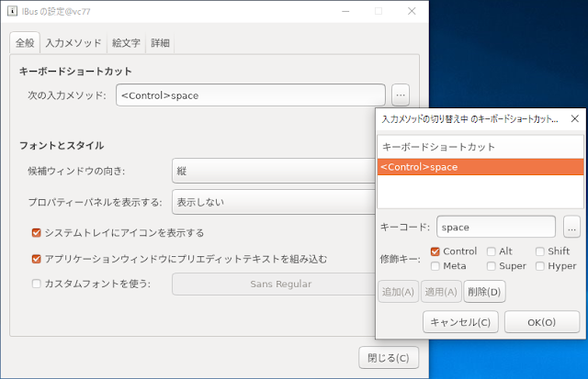Switch to the 詳細 tab
Screen dimensions: 588x379
[160, 43]
